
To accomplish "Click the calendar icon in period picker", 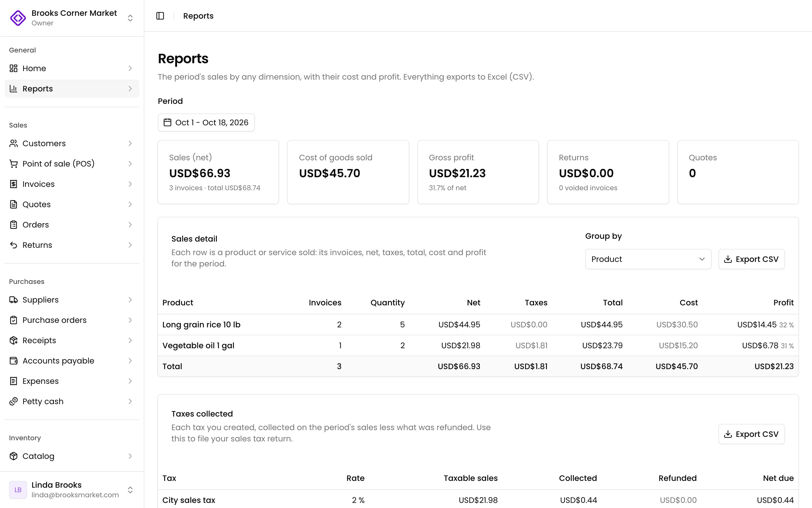I will 167,122.
